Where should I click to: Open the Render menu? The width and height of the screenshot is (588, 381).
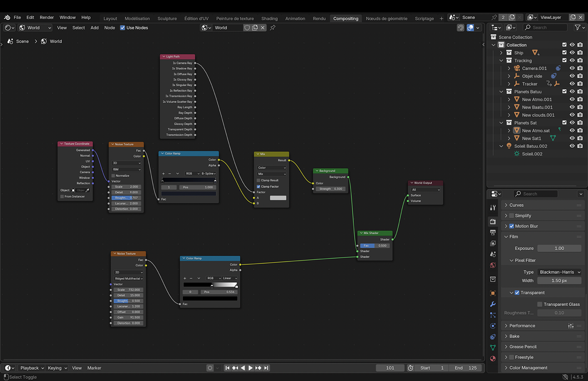pos(47,17)
